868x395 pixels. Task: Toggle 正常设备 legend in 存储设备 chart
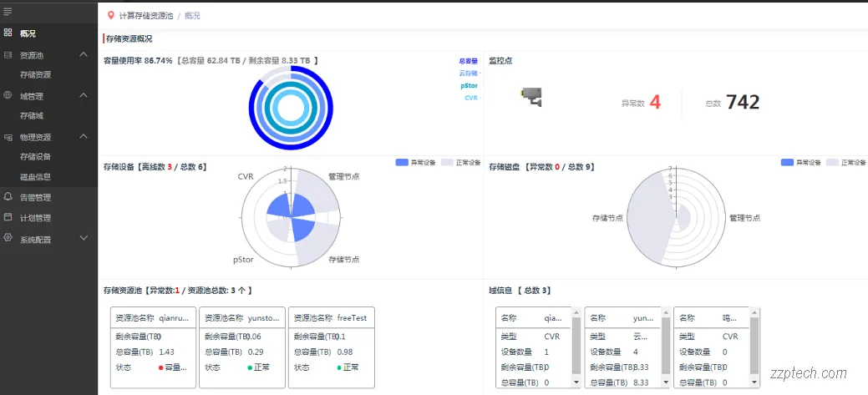[x=461, y=163]
